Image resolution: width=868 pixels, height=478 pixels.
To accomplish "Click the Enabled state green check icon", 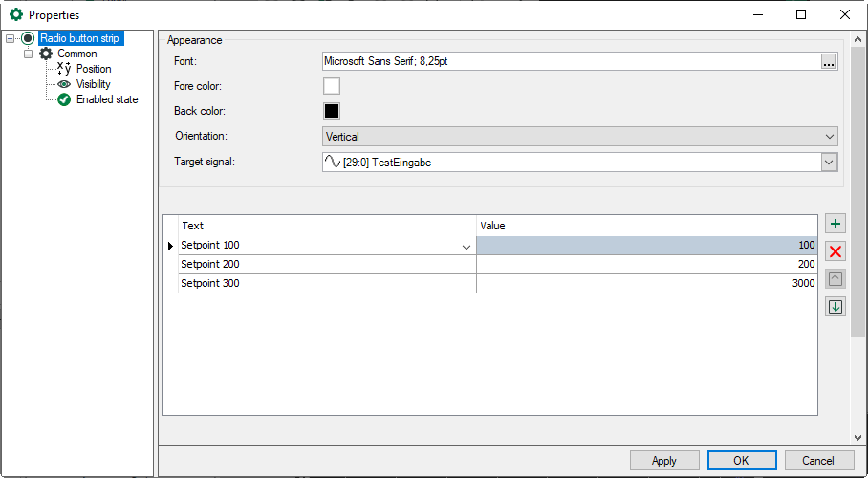I will point(64,99).
